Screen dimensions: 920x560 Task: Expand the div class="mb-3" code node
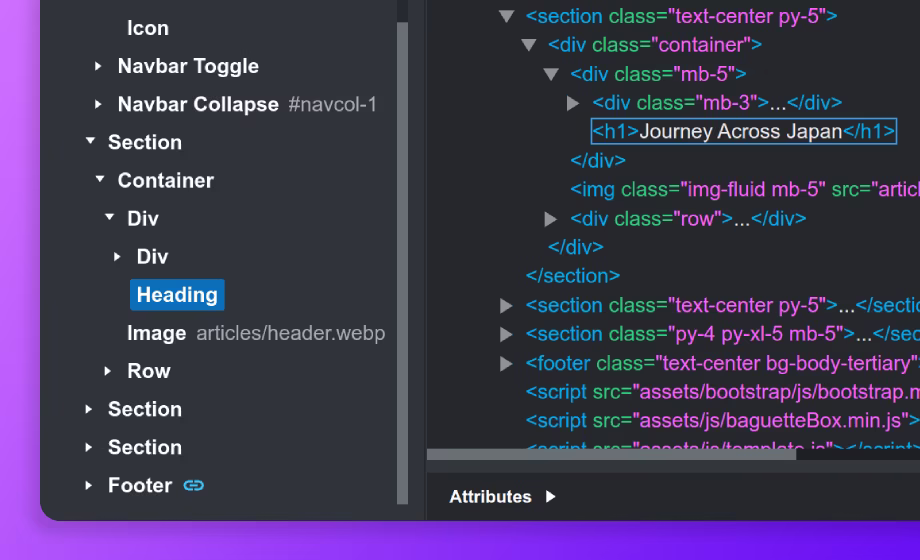(573, 103)
